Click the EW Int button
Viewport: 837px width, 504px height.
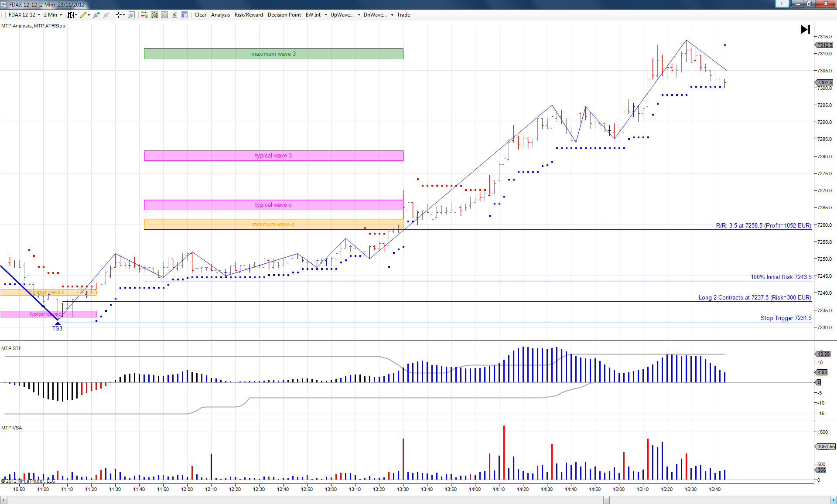pos(313,15)
